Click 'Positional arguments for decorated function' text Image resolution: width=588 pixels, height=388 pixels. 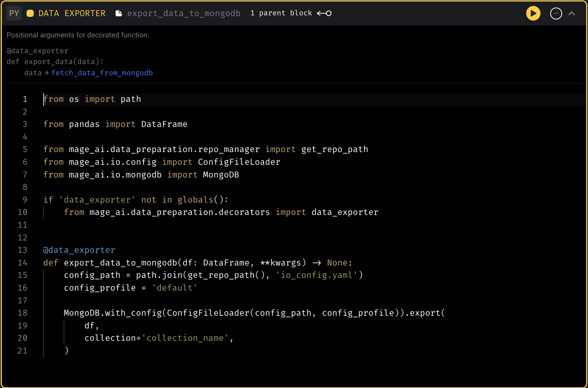coord(78,35)
